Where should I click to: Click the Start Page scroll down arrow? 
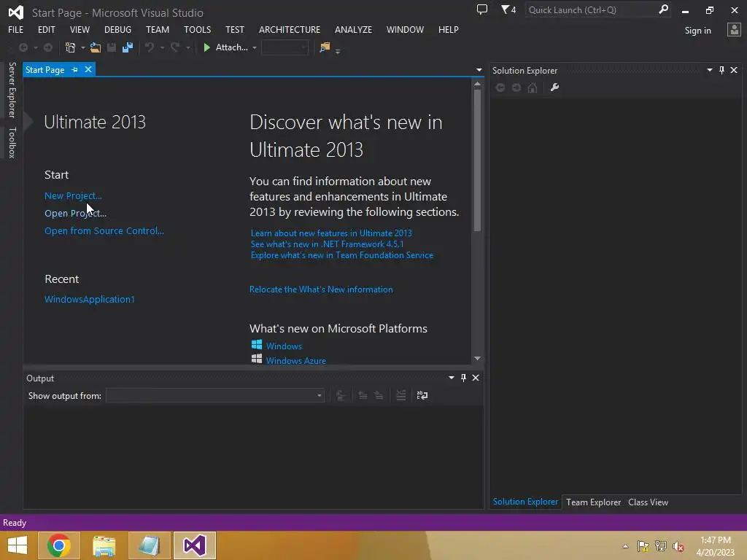tap(477, 358)
